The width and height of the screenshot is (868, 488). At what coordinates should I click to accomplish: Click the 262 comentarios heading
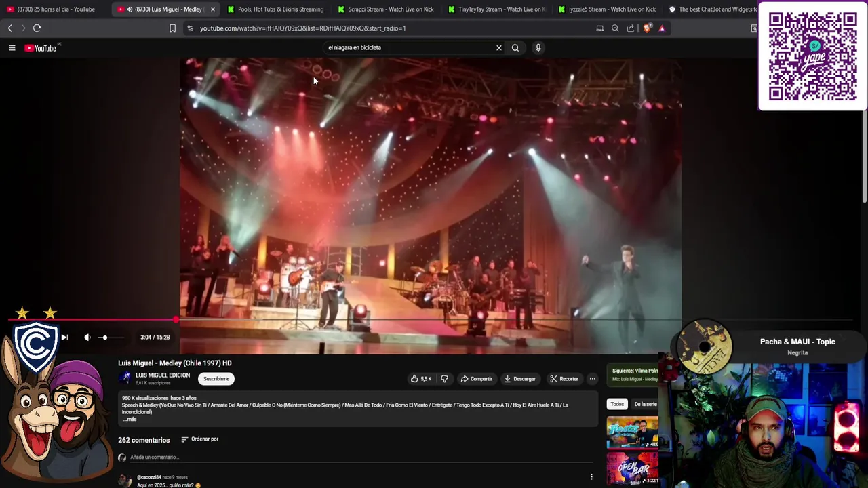(144, 441)
